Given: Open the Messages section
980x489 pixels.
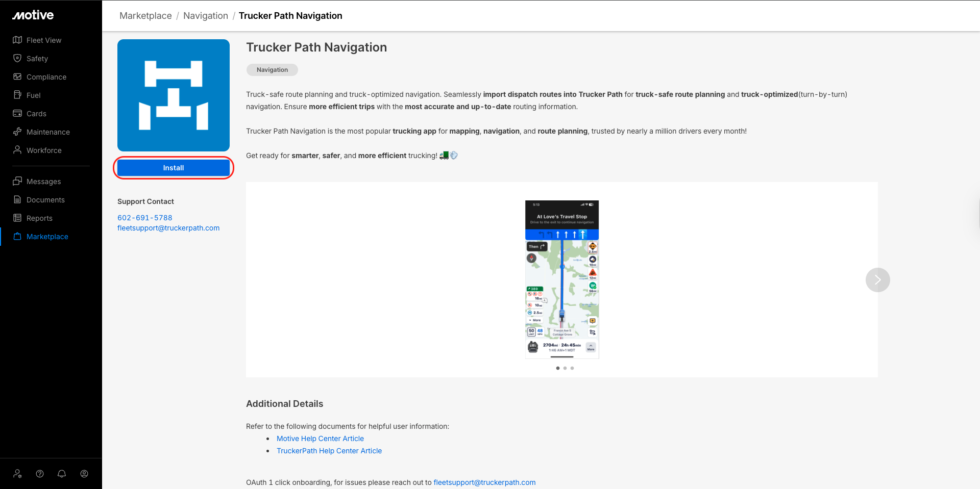Looking at the screenshot, I should [x=43, y=182].
